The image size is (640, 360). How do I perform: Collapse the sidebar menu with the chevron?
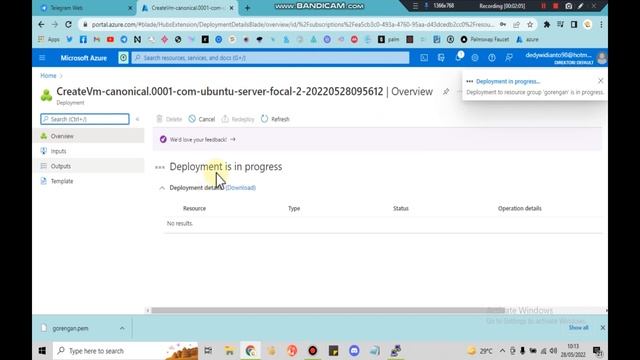point(138,119)
